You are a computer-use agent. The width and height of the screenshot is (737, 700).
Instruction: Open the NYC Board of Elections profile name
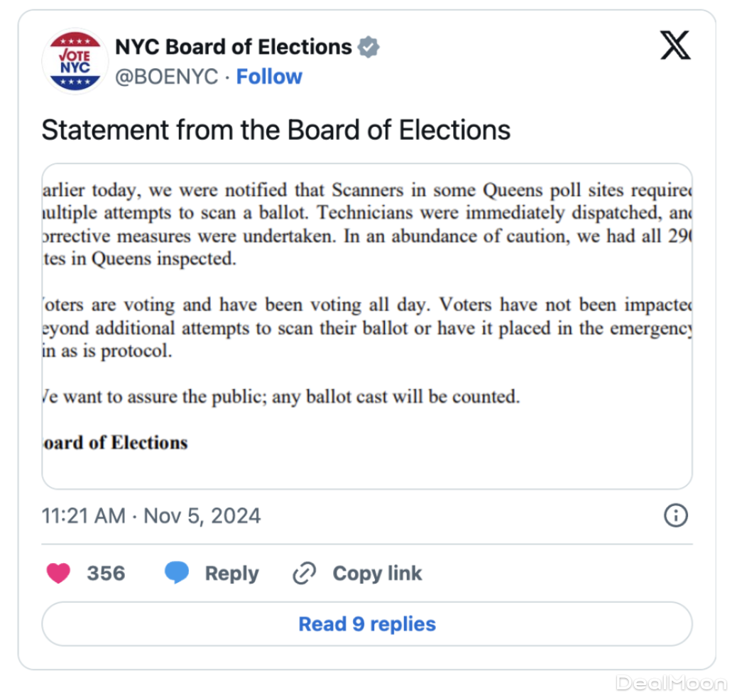coord(234,47)
